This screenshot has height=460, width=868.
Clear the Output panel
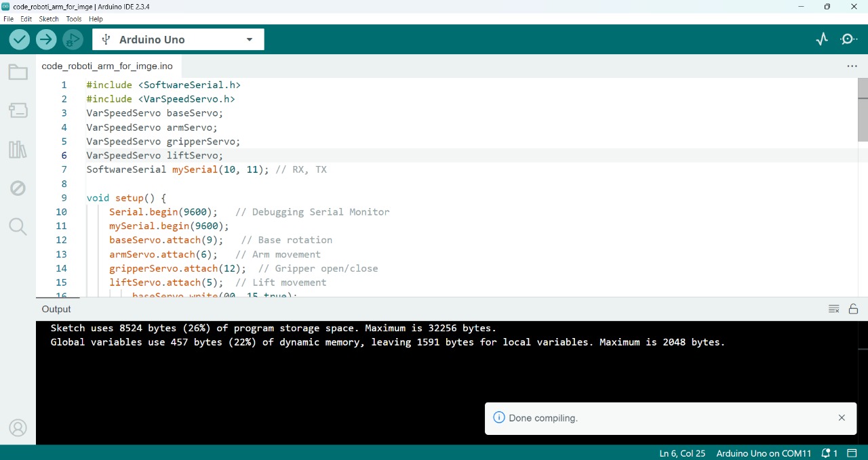pyautogui.click(x=834, y=309)
